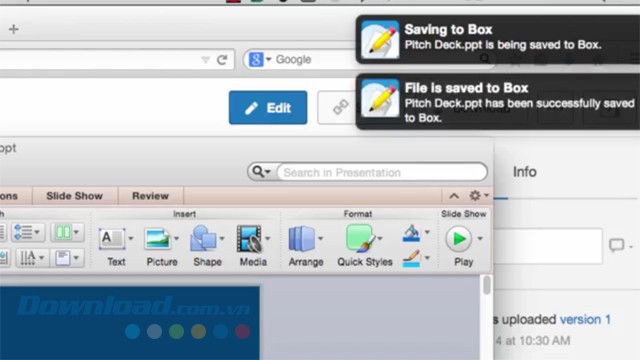
Task: Open the address bar history dropdown arrow
Action: tap(205, 60)
